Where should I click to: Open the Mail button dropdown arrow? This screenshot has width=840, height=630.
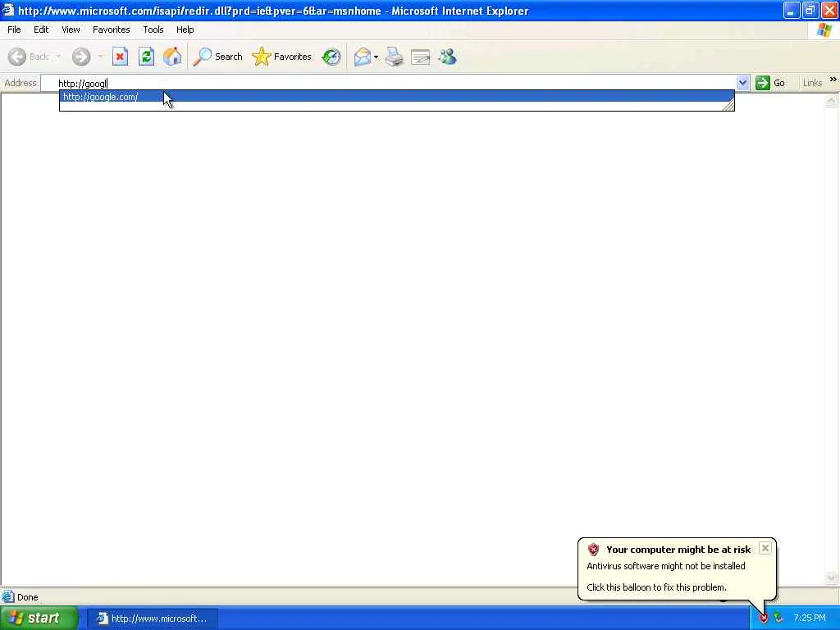[376, 57]
